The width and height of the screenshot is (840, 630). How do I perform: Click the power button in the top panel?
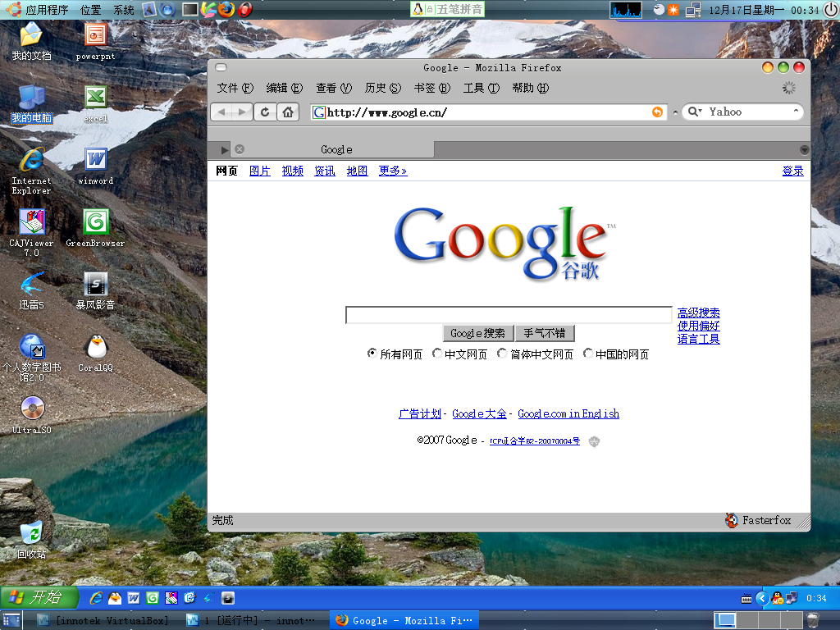point(831,10)
